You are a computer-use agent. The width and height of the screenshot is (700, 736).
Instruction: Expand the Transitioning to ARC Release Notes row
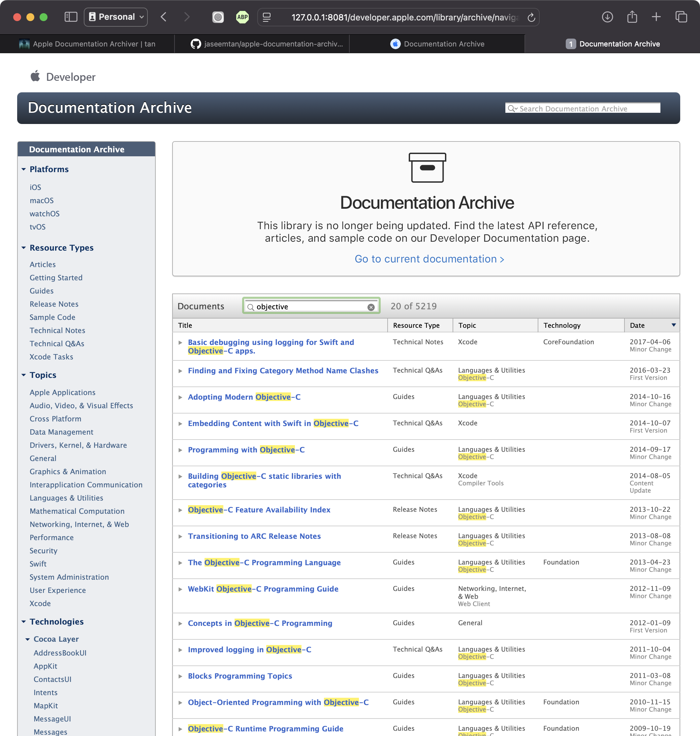pyautogui.click(x=180, y=537)
